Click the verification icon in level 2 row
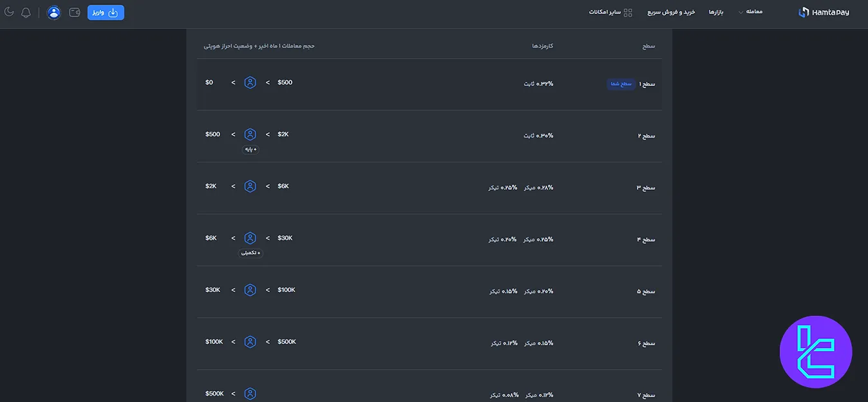 click(250, 134)
